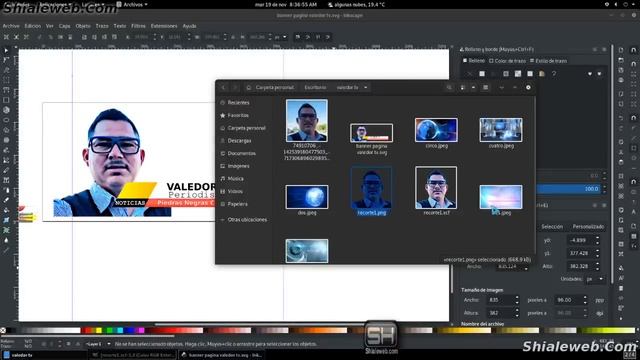
Task: Select the Selector arrow tool
Action: (6, 50)
